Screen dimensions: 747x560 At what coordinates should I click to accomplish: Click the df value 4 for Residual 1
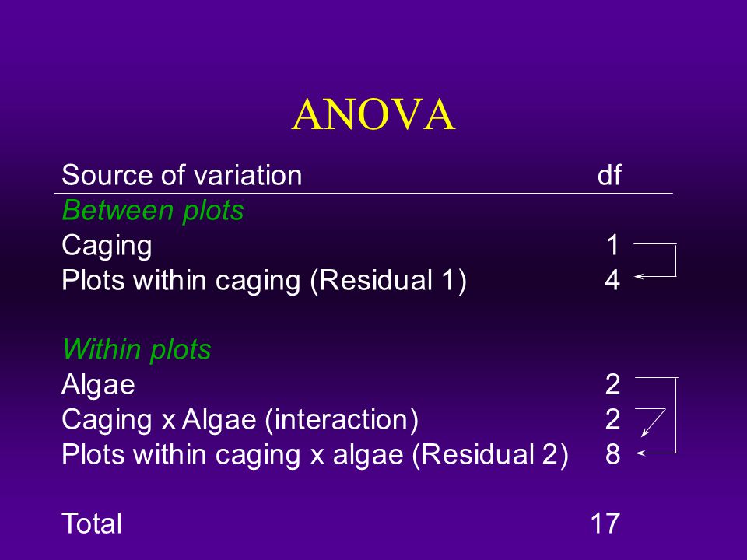pyautogui.click(x=612, y=280)
